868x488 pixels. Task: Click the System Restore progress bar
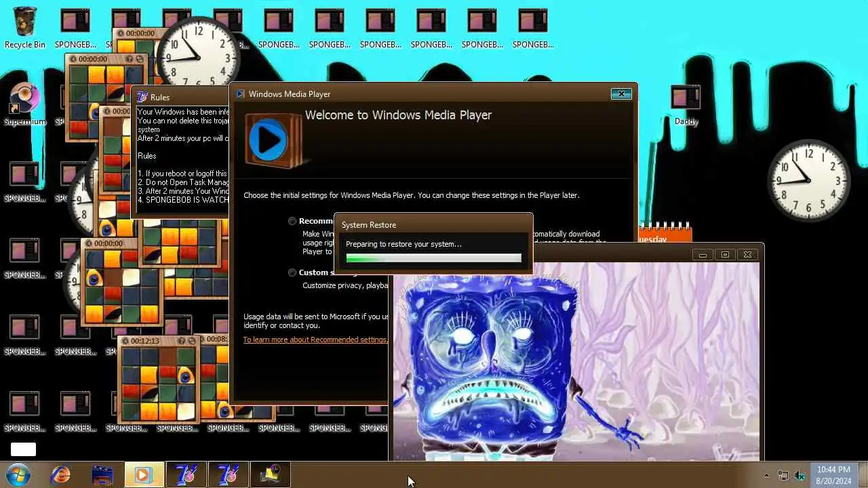click(433, 258)
